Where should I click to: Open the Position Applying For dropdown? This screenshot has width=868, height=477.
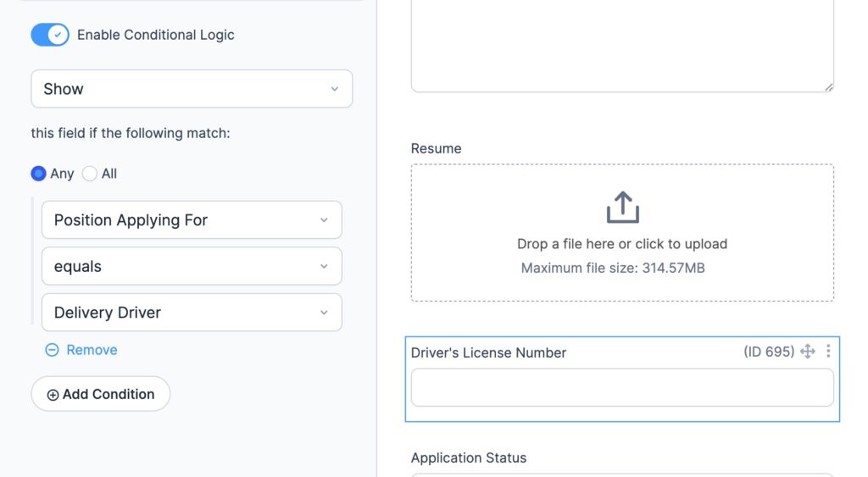click(192, 219)
